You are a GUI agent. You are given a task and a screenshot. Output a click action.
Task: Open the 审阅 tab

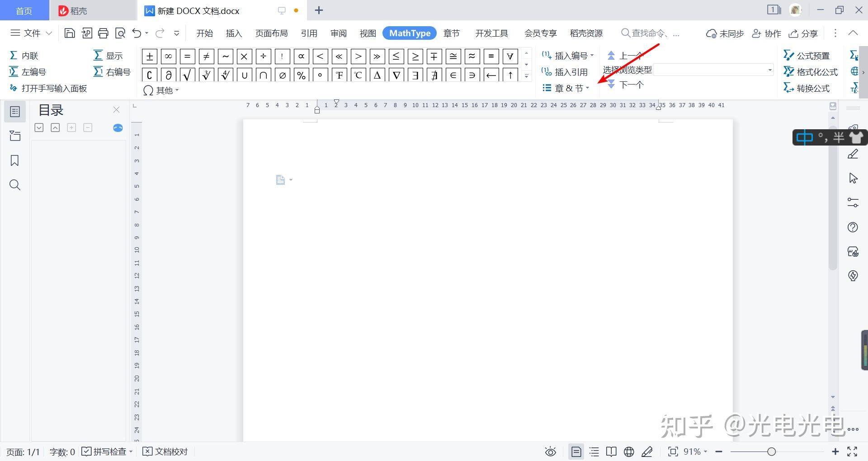click(x=338, y=33)
